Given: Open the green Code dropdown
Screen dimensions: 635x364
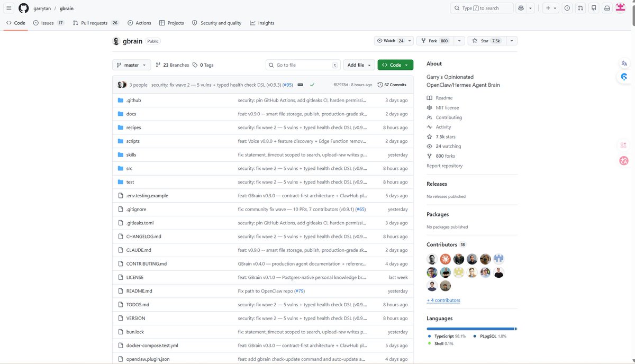Looking at the screenshot, I should [395, 65].
